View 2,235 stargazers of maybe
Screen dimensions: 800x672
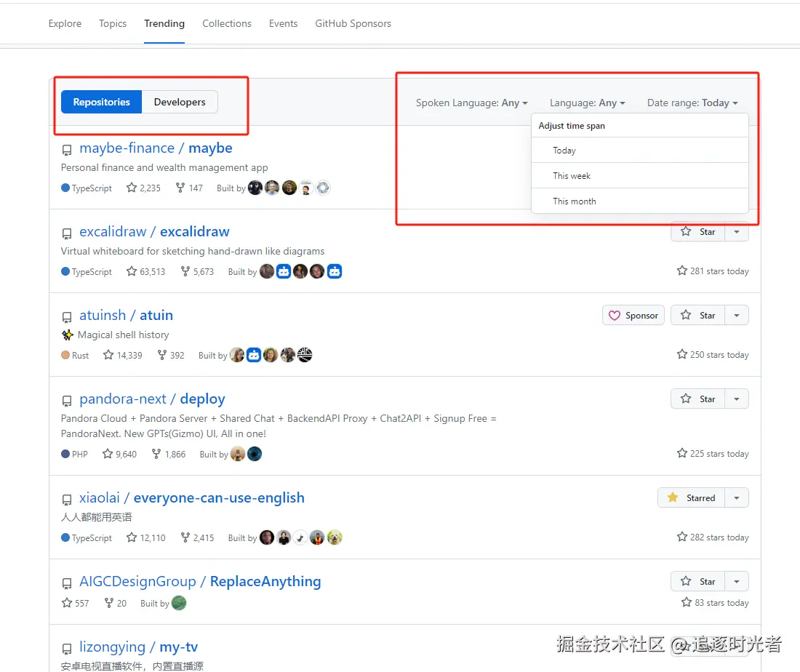pos(144,188)
